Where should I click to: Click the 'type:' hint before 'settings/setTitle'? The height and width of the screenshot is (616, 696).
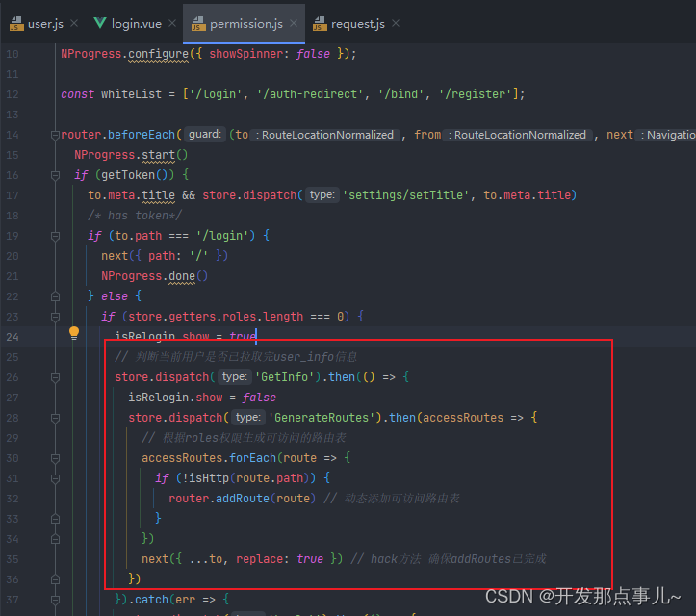pos(322,194)
